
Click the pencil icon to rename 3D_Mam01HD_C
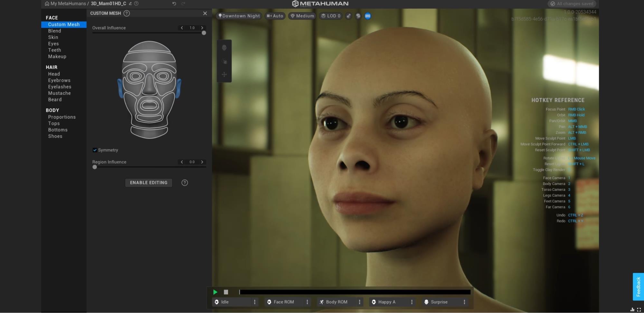pos(130,4)
